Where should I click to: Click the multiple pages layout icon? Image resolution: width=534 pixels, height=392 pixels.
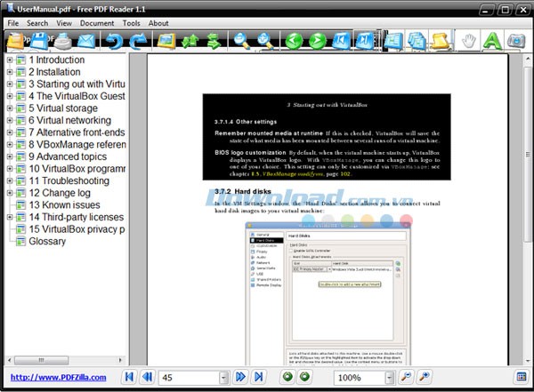click(x=417, y=41)
